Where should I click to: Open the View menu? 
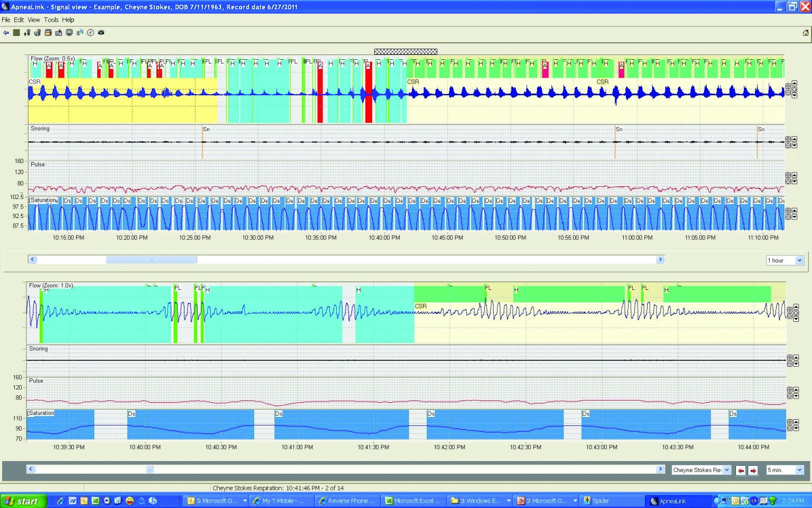[34, 20]
